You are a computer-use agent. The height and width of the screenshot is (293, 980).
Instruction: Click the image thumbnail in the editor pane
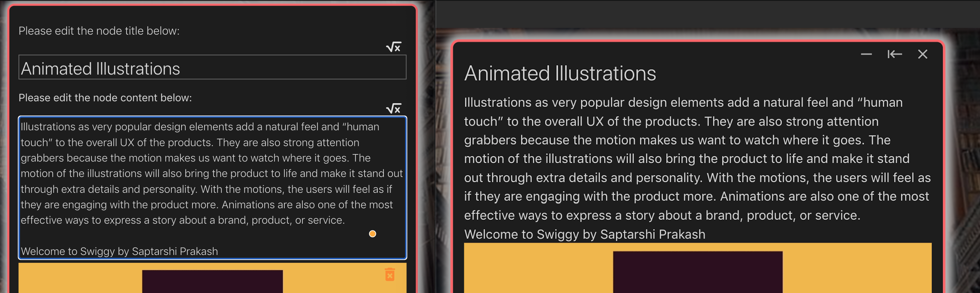click(212, 278)
